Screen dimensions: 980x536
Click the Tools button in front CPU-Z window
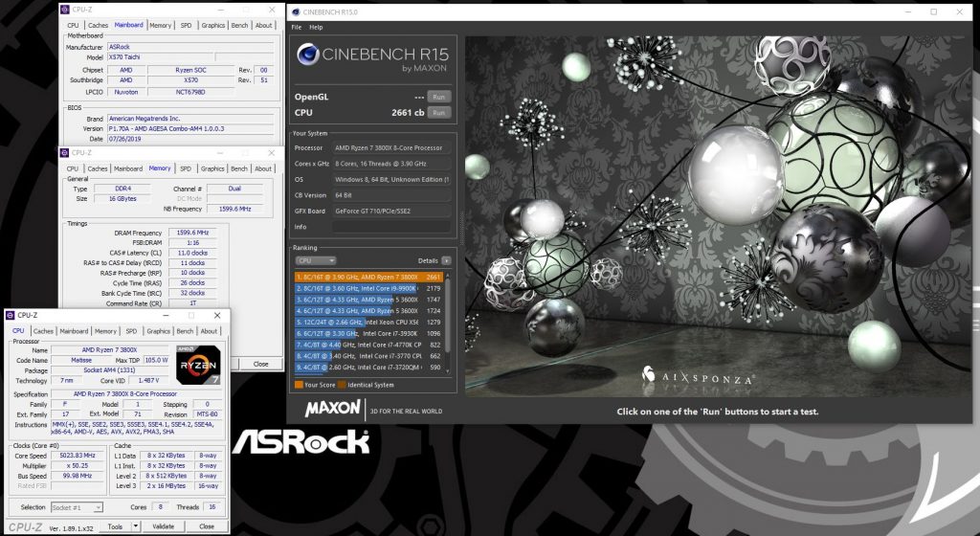tap(115, 526)
